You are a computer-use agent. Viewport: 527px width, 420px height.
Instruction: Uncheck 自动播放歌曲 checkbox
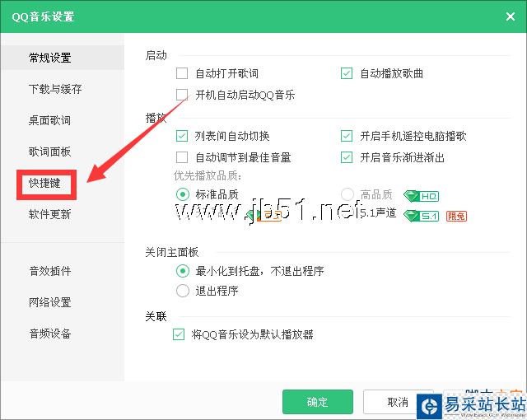tap(347, 73)
